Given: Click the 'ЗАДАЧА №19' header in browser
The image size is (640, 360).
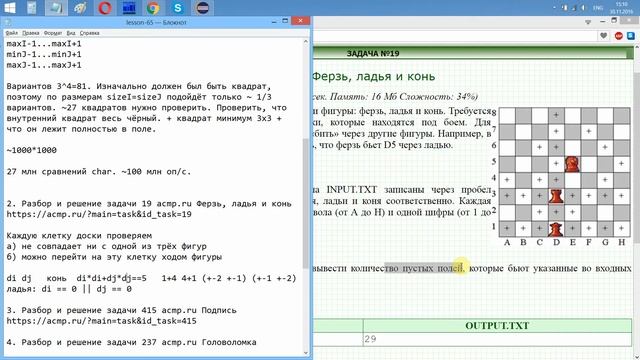Looking at the screenshot, I should pos(373,53).
